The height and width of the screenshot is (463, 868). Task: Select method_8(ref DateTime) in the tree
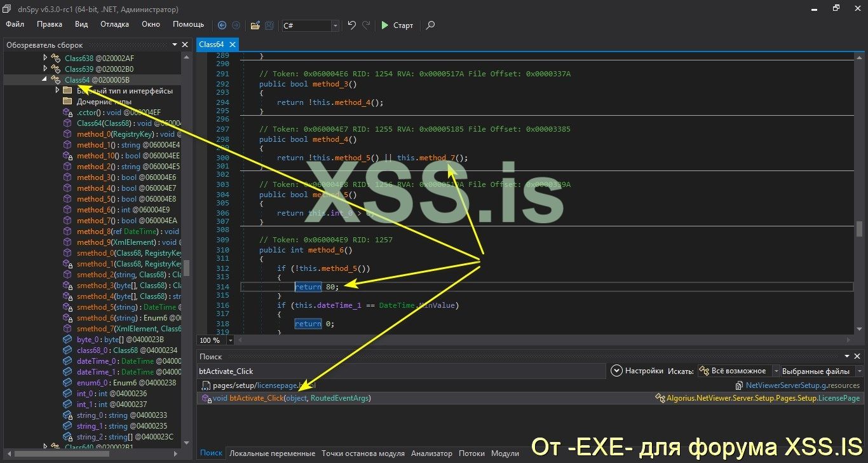click(x=122, y=231)
